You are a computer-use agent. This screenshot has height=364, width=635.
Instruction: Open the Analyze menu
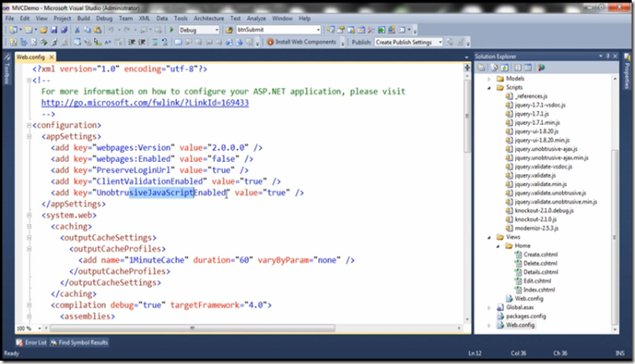[257, 18]
